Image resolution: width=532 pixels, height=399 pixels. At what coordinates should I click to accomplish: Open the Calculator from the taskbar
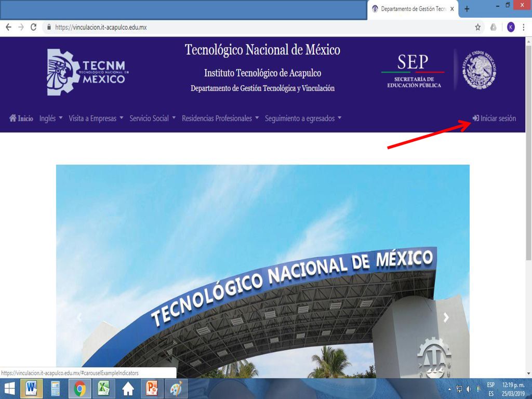point(55,389)
